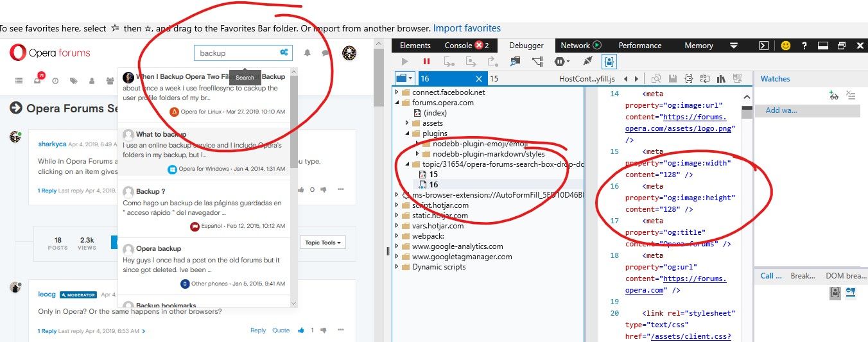
Task: Click the save file floppy icon
Action: coord(673,78)
